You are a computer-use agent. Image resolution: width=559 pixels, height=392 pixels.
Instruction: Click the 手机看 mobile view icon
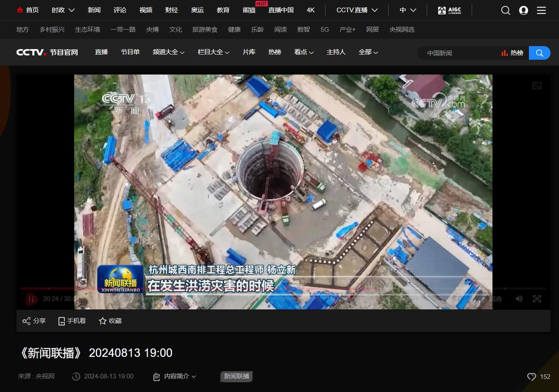[62, 321]
